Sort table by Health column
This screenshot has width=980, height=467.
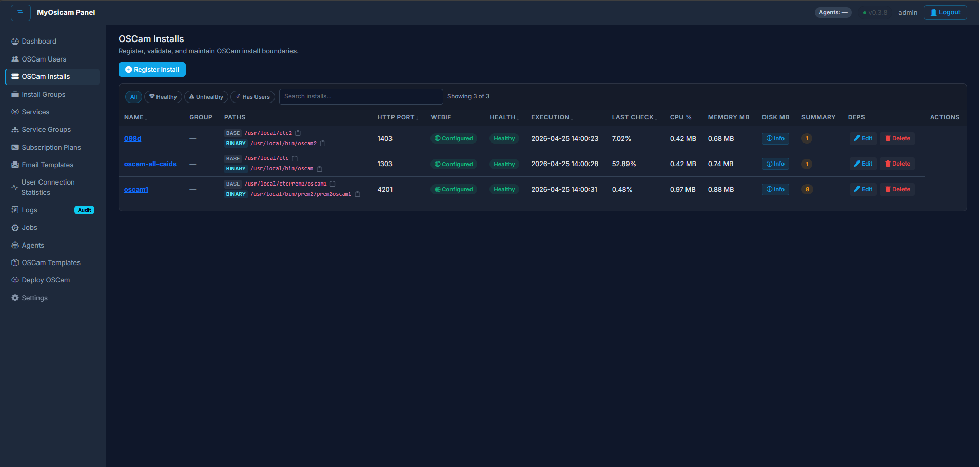504,117
